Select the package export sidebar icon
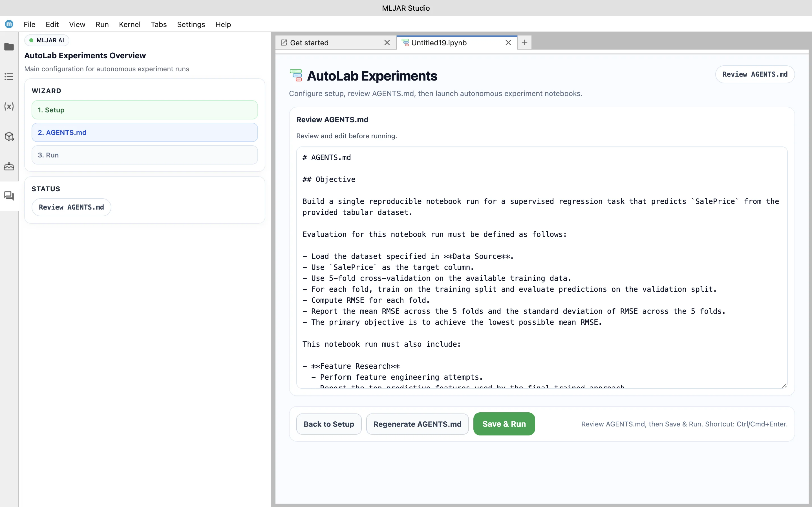 coord(9,137)
